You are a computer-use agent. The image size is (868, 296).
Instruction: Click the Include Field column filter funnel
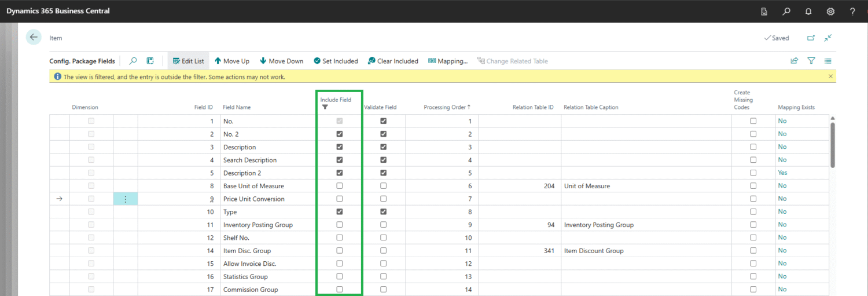(325, 107)
